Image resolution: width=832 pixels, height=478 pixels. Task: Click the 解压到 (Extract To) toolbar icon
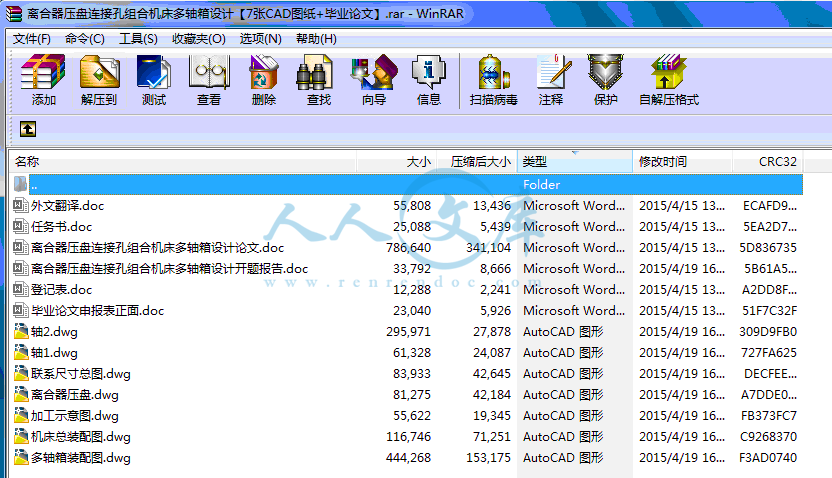pyautogui.click(x=99, y=72)
